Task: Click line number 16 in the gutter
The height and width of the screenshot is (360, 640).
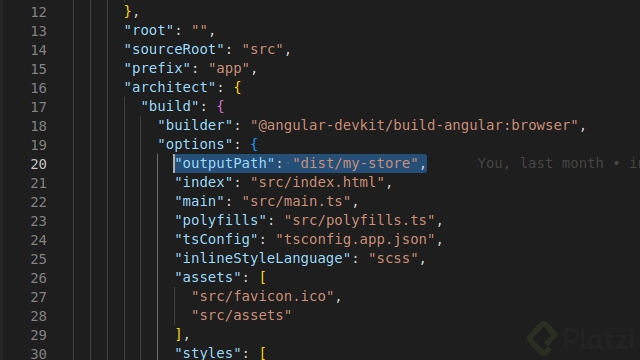Action: tap(39, 88)
